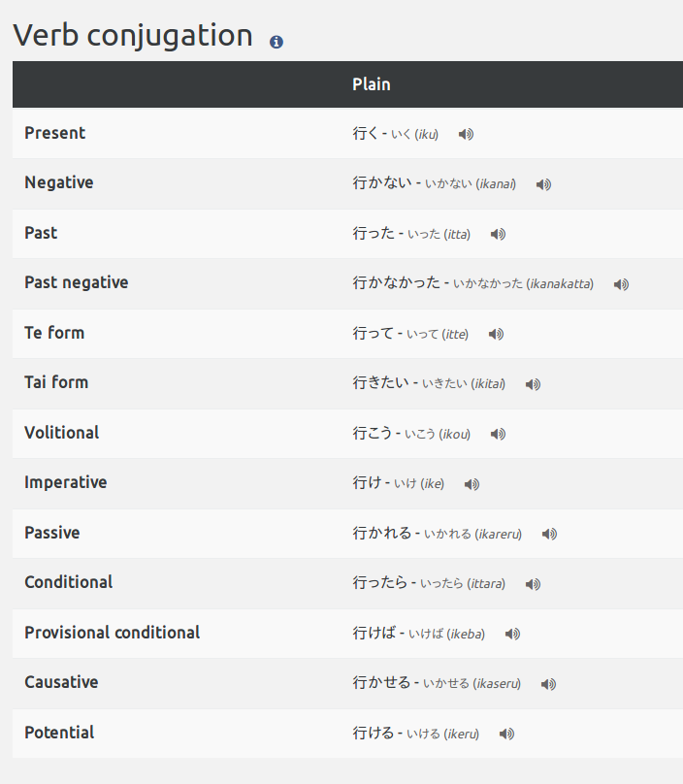Click the Provisional conditional row label
Screen dimensions: 683x784
pyautogui.click(x=112, y=633)
